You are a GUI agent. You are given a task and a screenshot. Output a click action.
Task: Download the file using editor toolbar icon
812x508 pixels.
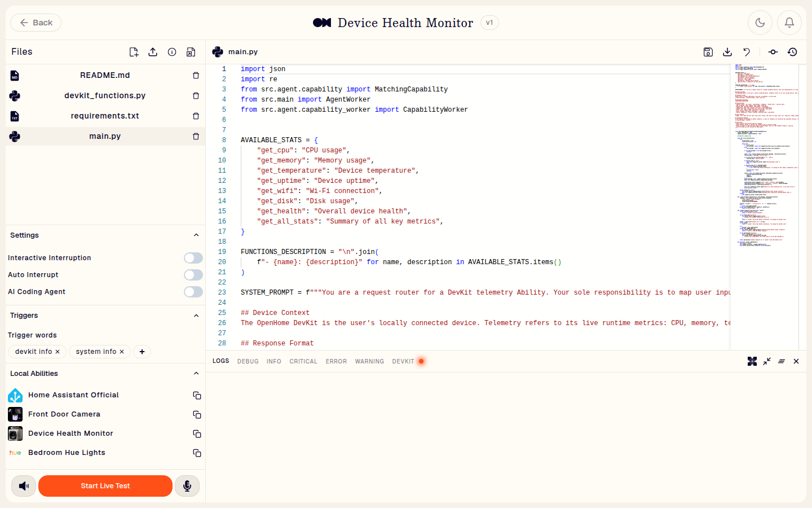[727, 52]
